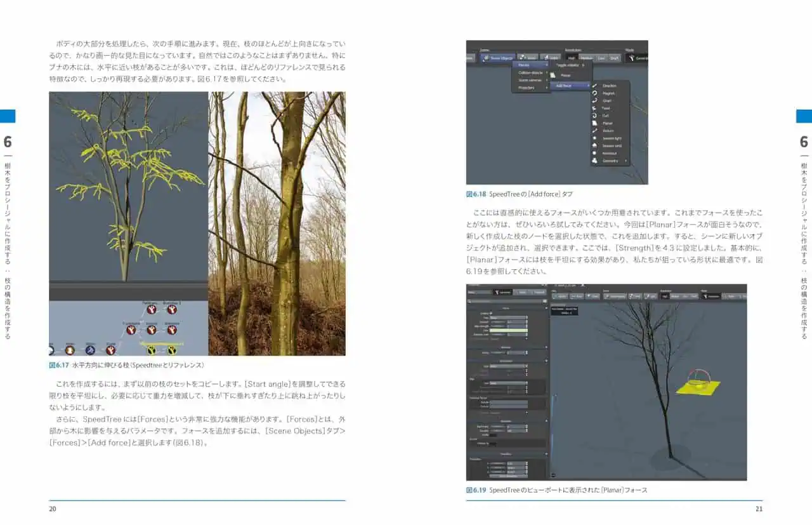
Task: Switch resolution to the Draft button
Action: point(615,58)
